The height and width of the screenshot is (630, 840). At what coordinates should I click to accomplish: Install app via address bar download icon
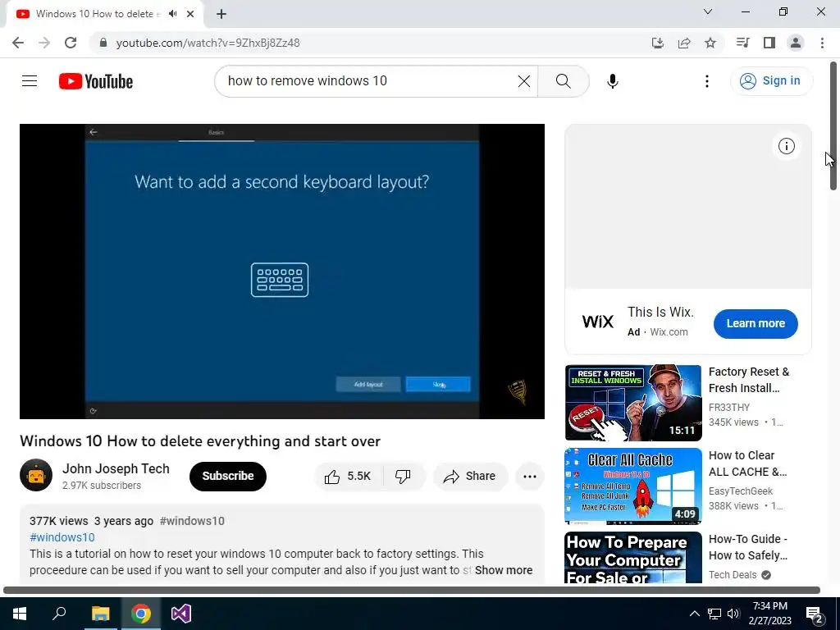coord(657,43)
